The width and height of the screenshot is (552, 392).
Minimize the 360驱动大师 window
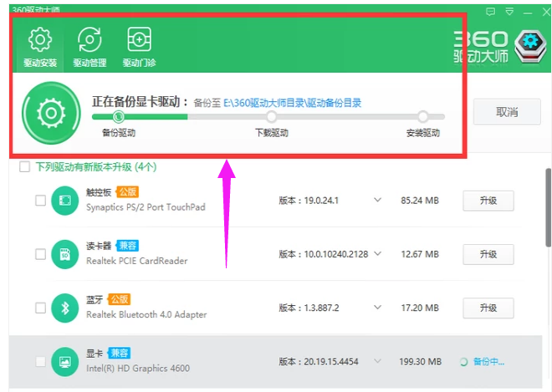(528, 13)
